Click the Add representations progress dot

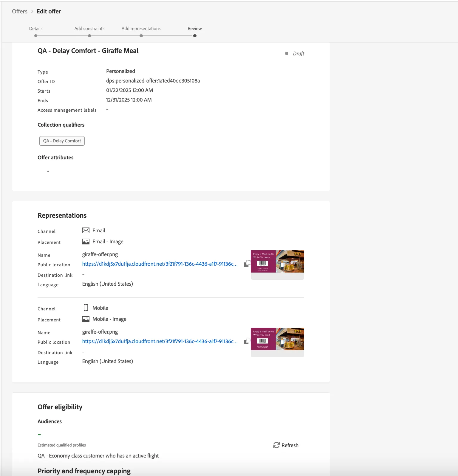pos(141,36)
